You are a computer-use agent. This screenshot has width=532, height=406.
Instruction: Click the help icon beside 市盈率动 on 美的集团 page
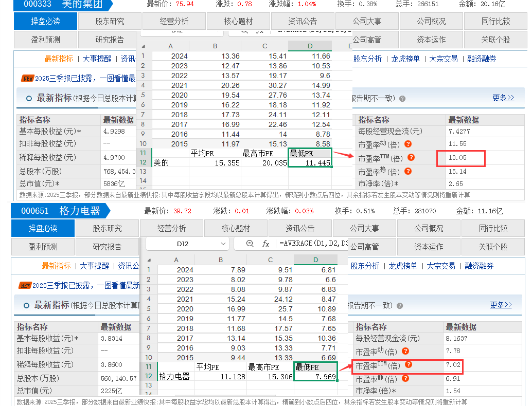(x=408, y=144)
